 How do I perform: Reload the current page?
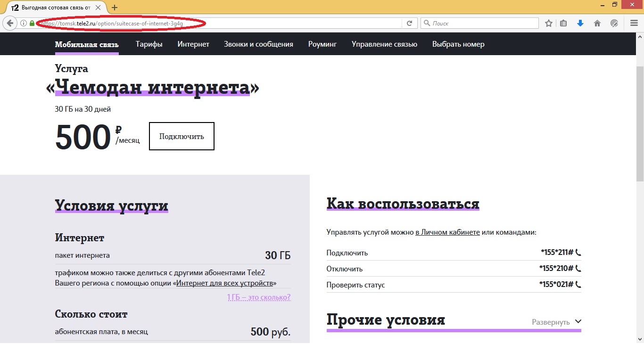pos(410,22)
